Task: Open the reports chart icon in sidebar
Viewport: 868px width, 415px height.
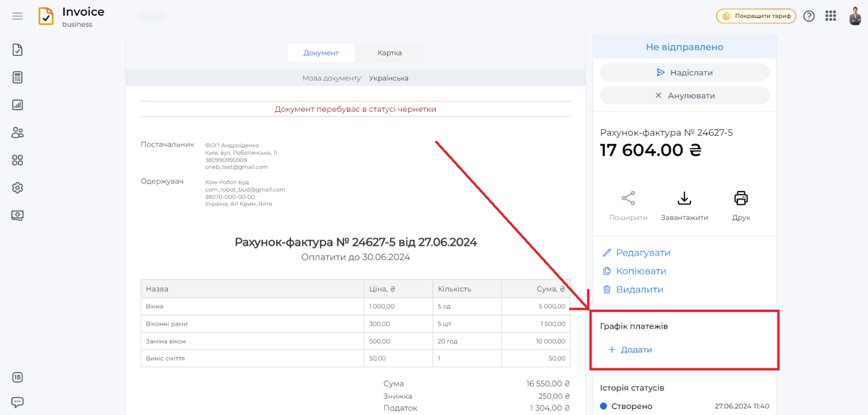Action: pyautogui.click(x=17, y=105)
